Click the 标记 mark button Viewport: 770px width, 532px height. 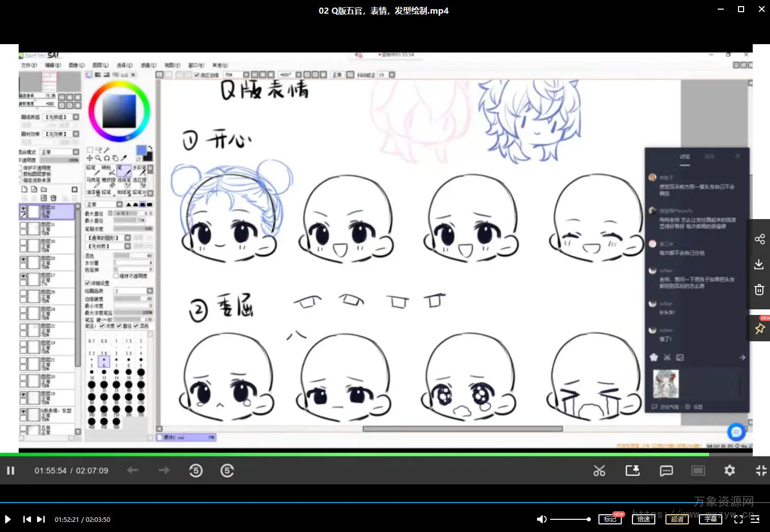click(610, 519)
